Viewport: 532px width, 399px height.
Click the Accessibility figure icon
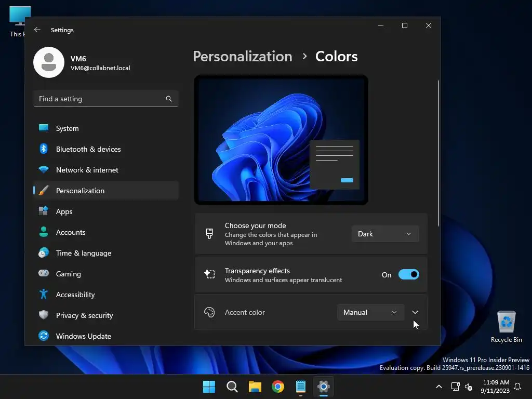44,294
